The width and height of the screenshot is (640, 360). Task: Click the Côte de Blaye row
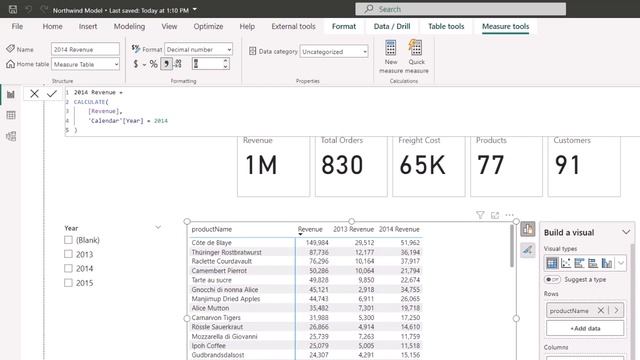click(x=305, y=242)
